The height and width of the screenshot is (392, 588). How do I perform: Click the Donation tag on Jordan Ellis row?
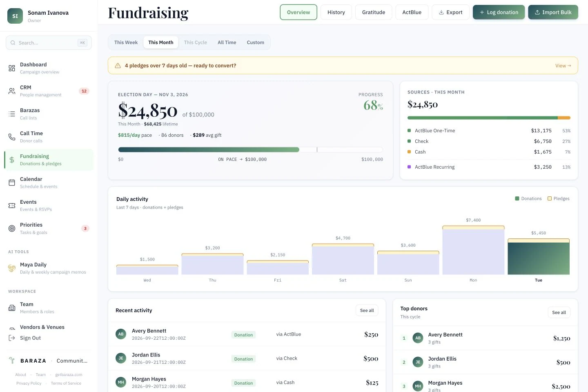243,359
